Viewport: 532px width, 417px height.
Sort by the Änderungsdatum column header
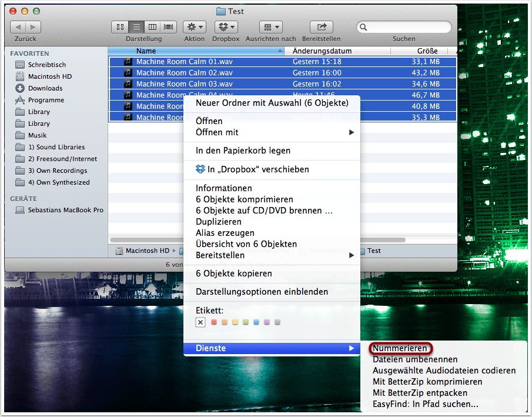(x=322, y=51)
